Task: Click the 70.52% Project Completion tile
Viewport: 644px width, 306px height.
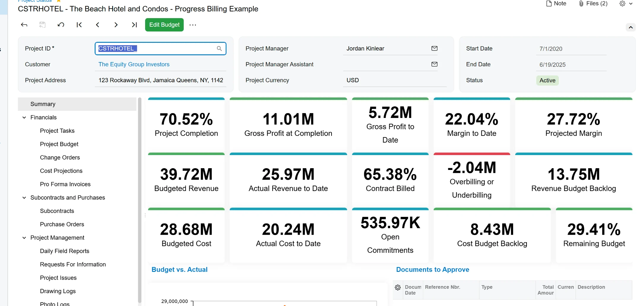Action: (186, 124)
